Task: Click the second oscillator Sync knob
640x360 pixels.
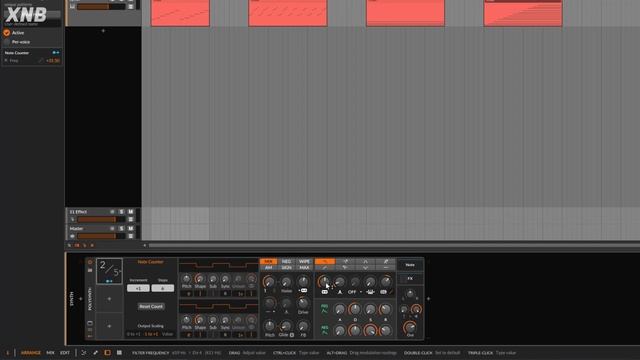Action: click(x=225, y=320)
